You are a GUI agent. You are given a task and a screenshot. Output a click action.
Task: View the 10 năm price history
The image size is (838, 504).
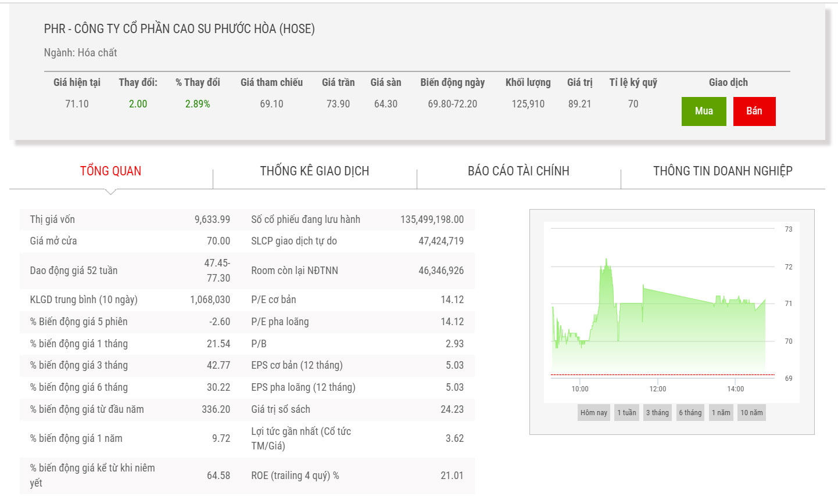751,413
